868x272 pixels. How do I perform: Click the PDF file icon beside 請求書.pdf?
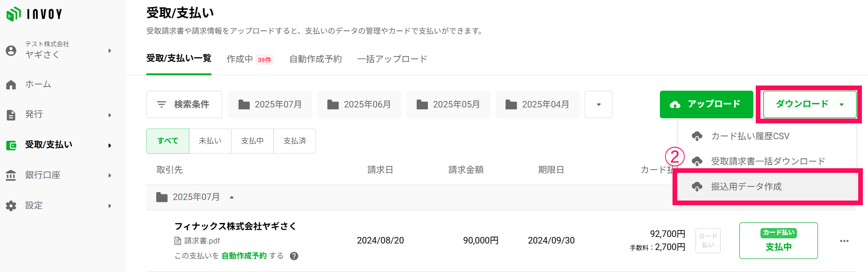pos(178,241)
